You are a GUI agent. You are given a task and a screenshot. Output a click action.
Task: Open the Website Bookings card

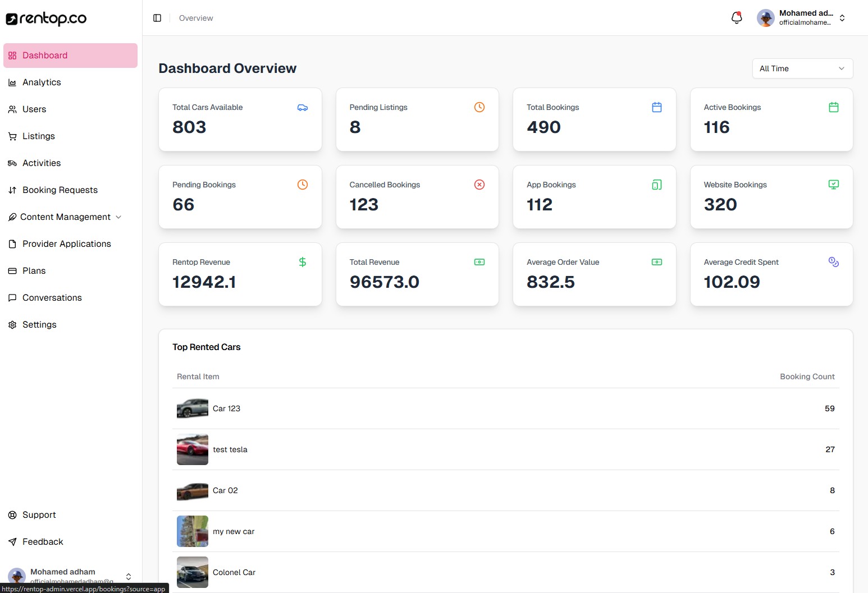point(771,197)
